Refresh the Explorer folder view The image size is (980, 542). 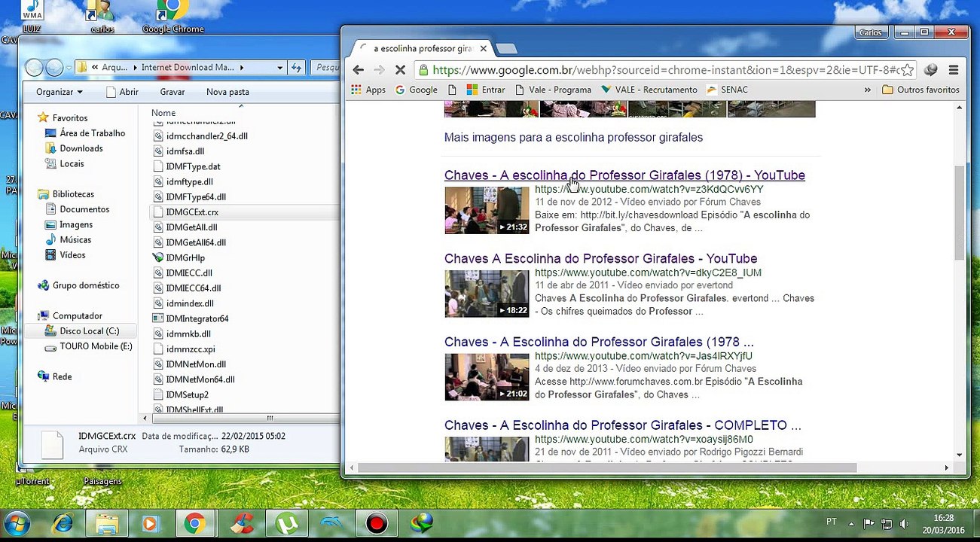tap(297, 67)
